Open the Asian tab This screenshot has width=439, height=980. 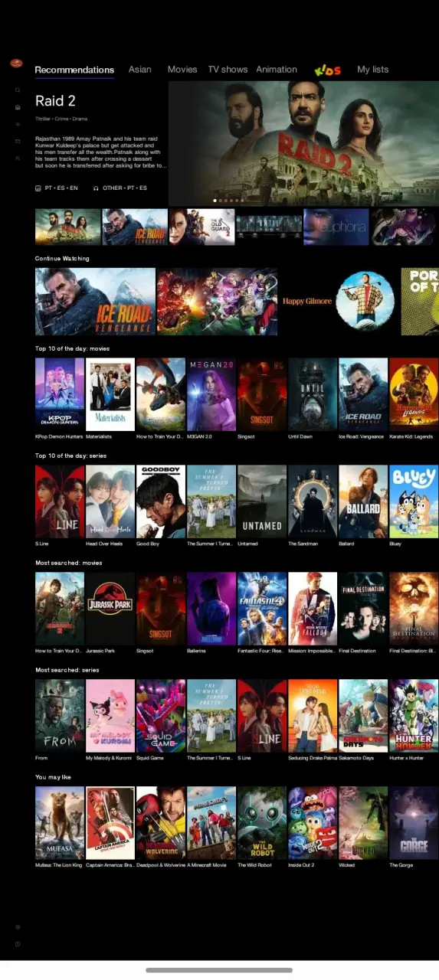[140, 70]
